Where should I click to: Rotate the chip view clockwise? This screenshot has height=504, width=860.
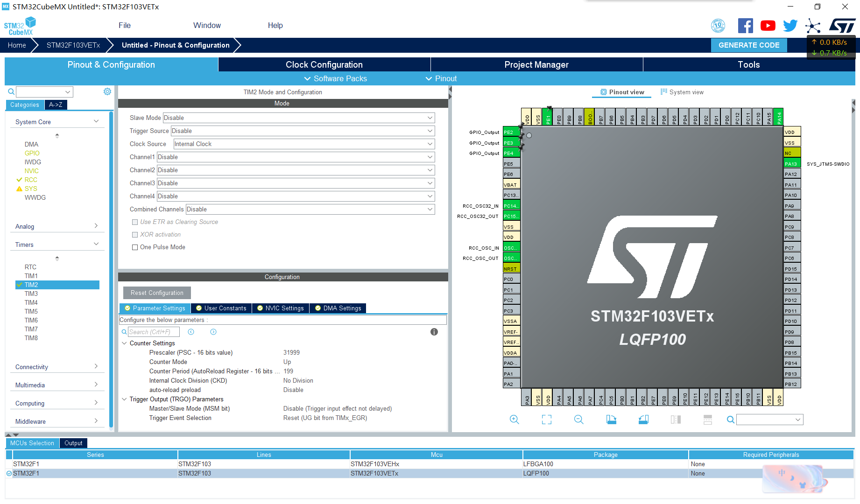611,419
